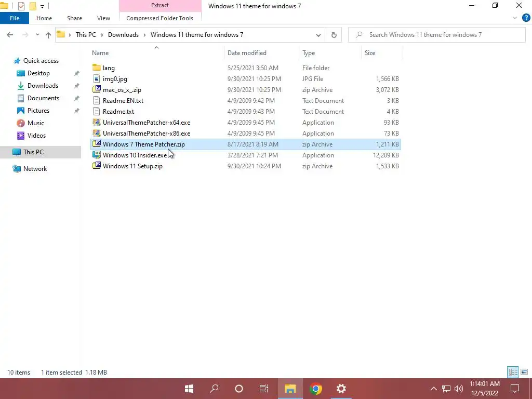Switch to the Share ribbon tab
532x399 pixels.
74,18
